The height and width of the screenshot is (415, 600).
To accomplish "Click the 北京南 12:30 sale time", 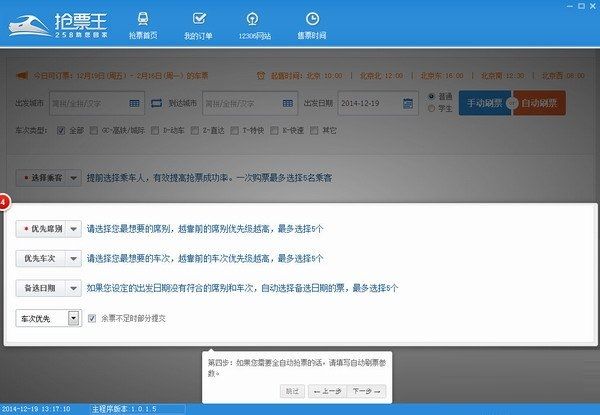I will point(502,76).
